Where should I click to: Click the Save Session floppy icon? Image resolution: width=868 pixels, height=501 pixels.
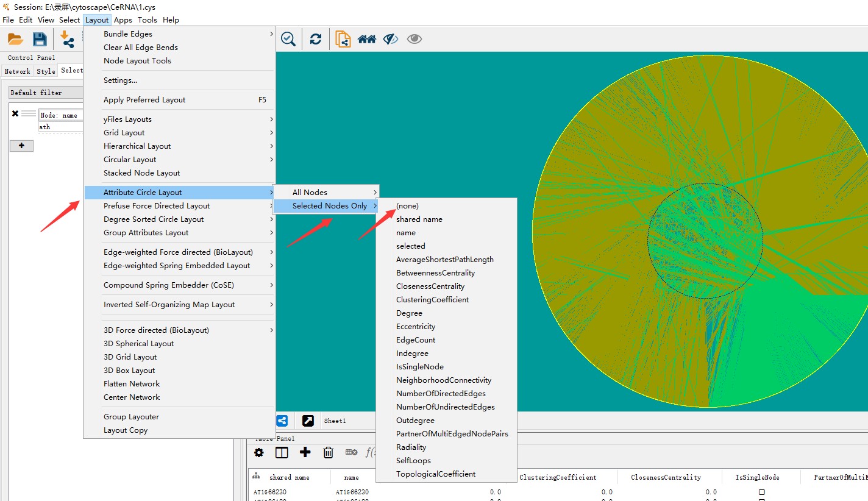click(x=40, y=40)
